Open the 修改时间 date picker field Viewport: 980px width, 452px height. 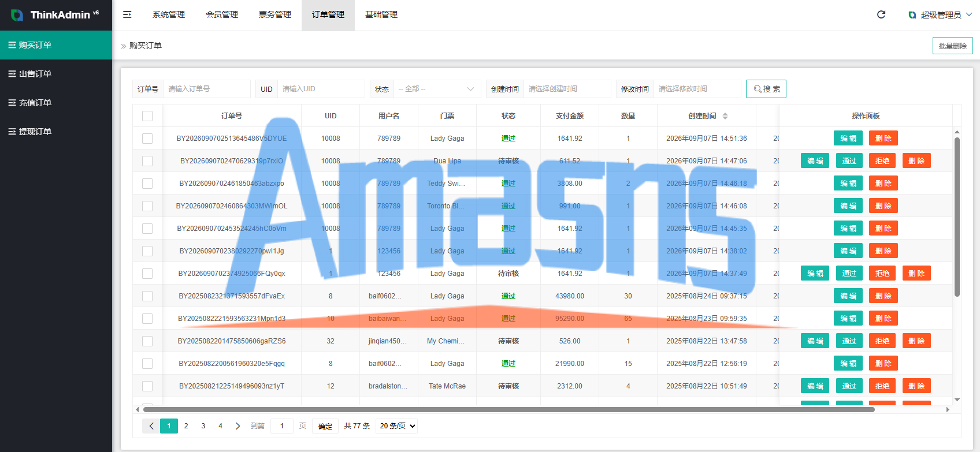click(x=697, y=89)
